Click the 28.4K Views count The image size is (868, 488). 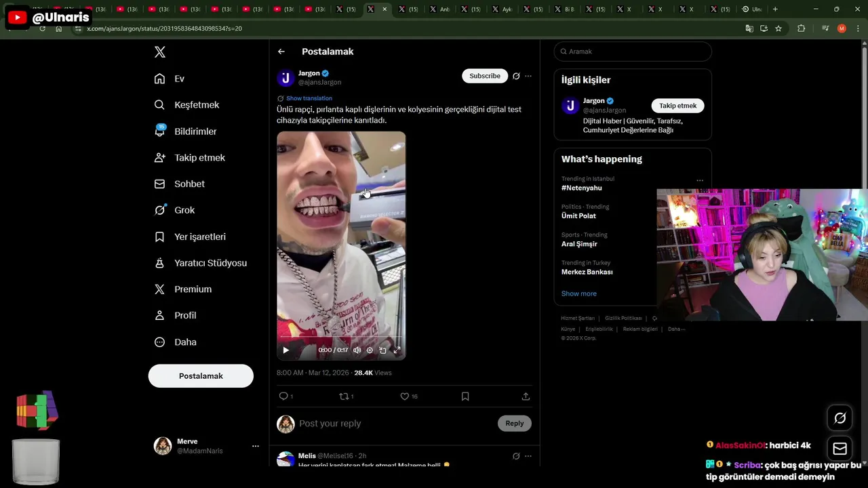pyautogui.click(x=373, y=373)
